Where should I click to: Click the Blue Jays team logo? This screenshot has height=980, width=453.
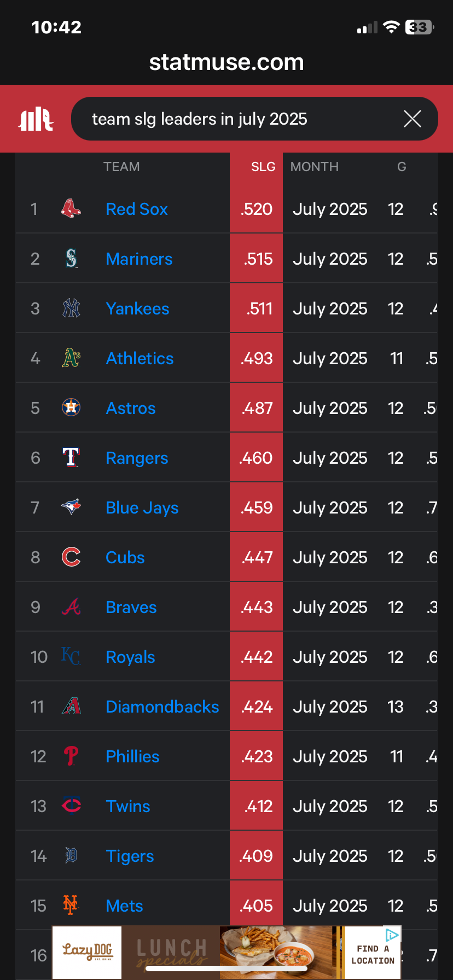(71, 507)
